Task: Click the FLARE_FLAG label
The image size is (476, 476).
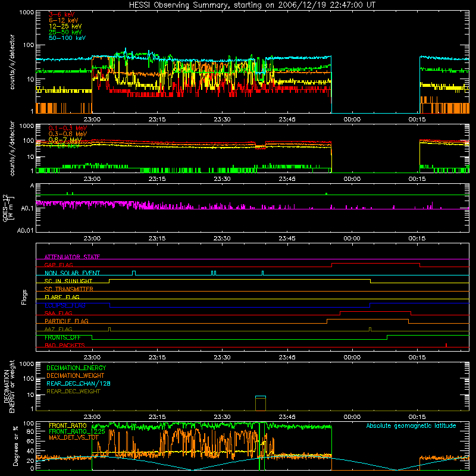Action: [62, 297]
